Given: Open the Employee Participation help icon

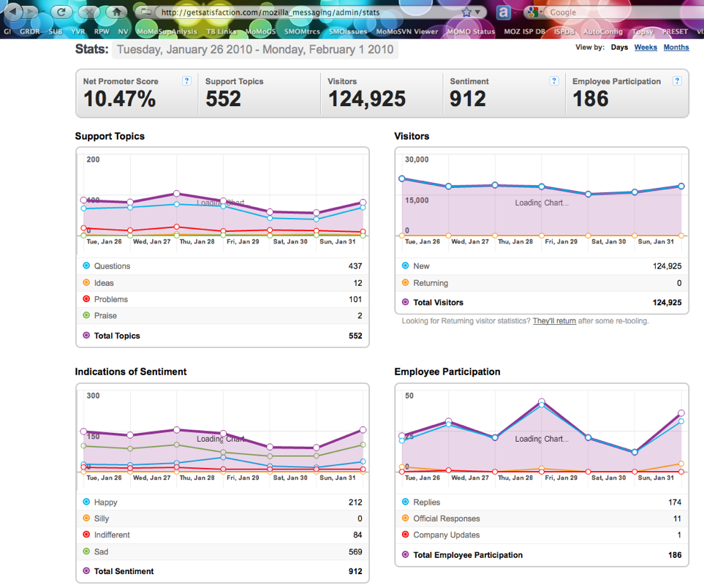Looking at the screenshot, I should (677, 81).
